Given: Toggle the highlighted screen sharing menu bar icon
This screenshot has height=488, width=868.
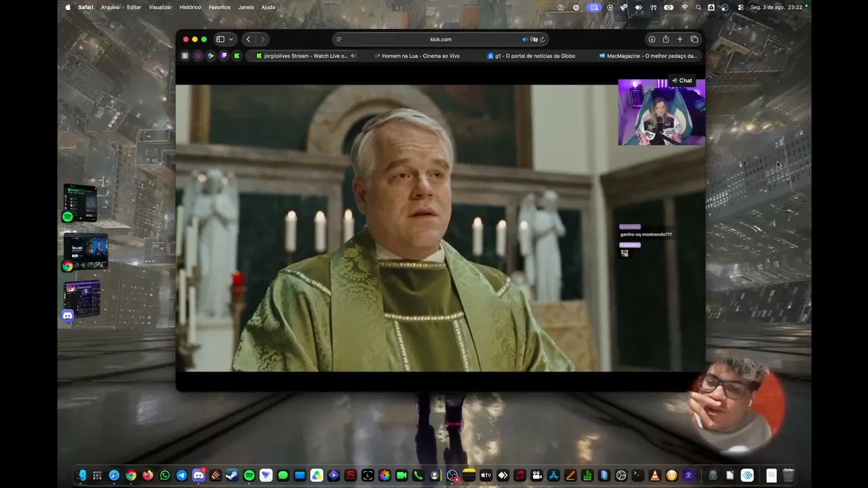Looking at the screenshot, I should [x=594, y=7].
